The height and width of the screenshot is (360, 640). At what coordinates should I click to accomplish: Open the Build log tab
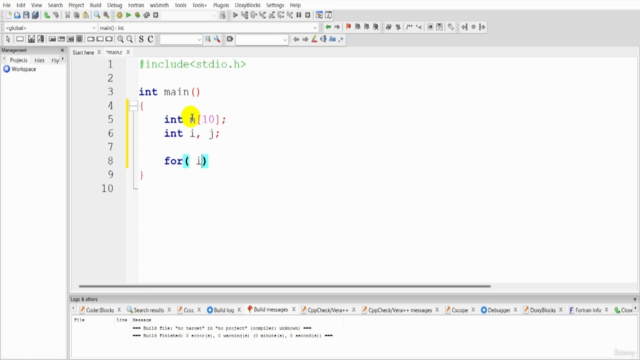click(220, 310)
